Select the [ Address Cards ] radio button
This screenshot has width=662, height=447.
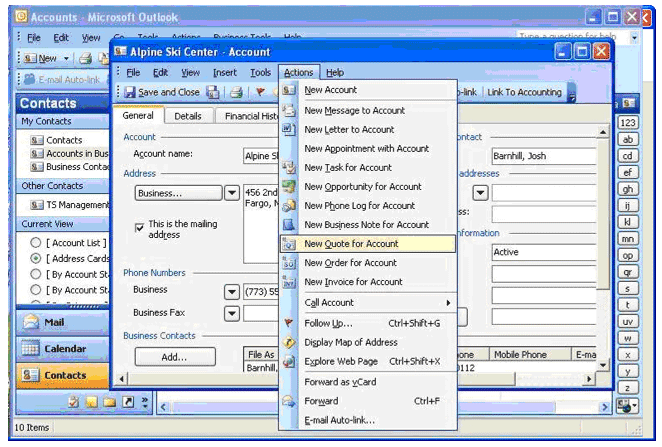click(x=37, y=258)
